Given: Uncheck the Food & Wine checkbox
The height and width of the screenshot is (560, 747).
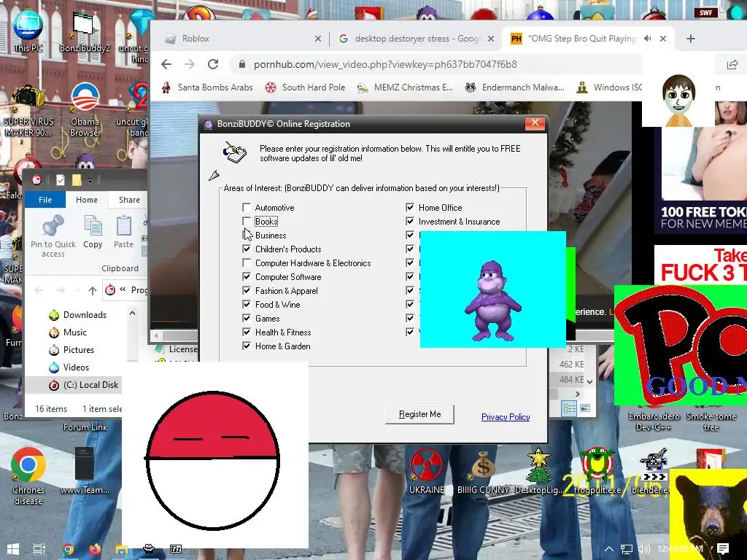Looking at the screenshot, I should (x=247, y=304).
